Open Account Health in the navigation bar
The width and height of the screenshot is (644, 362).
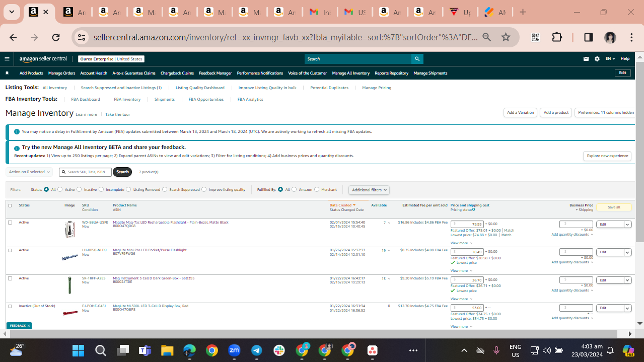(94, 73)
